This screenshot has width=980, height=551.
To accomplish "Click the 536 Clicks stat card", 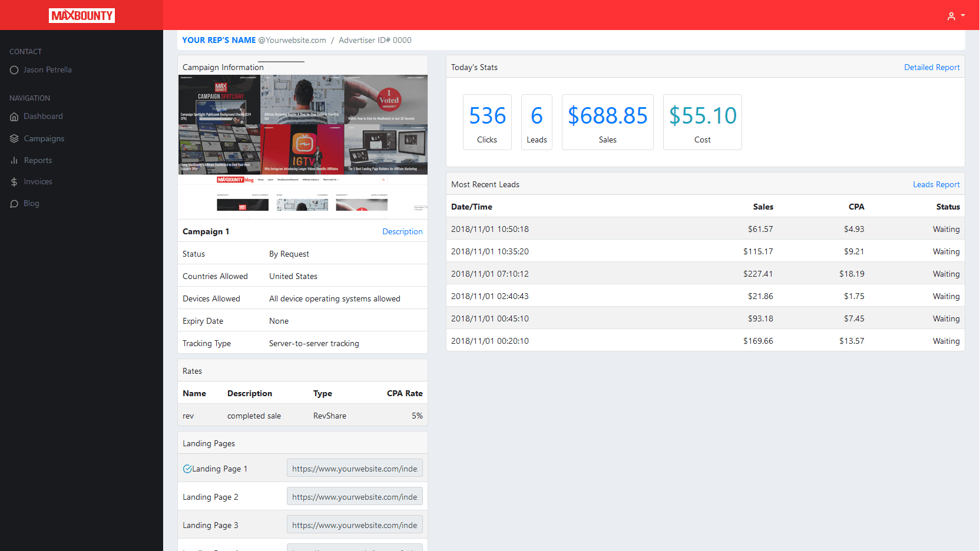I will coord(487,122).
